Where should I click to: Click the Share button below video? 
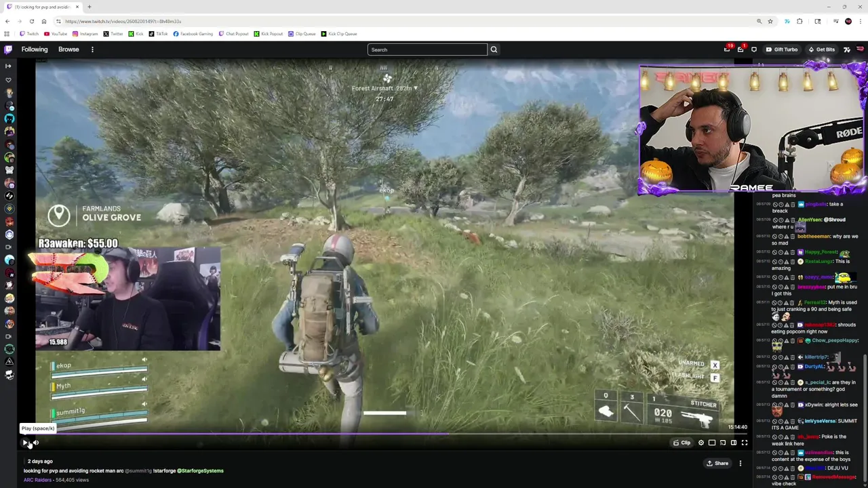[717, 464]
